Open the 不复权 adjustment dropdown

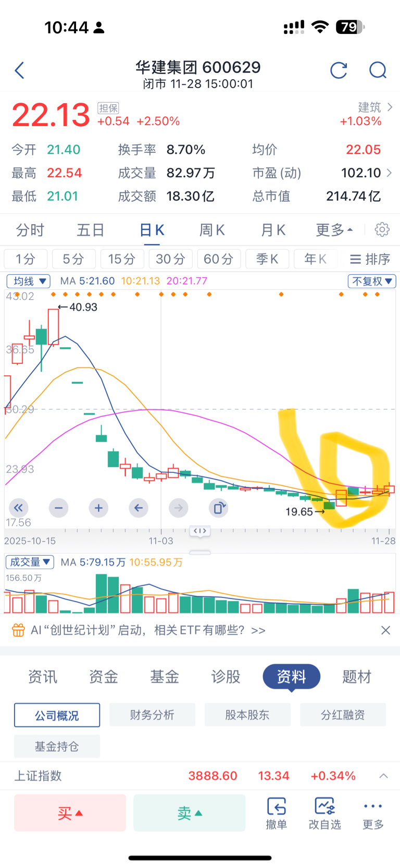372,281
